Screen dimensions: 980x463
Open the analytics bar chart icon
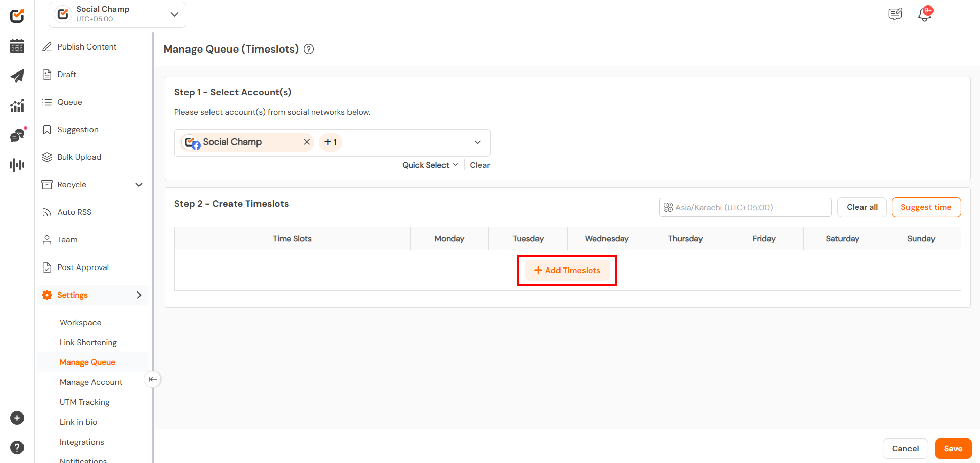[x=17, y=106]
